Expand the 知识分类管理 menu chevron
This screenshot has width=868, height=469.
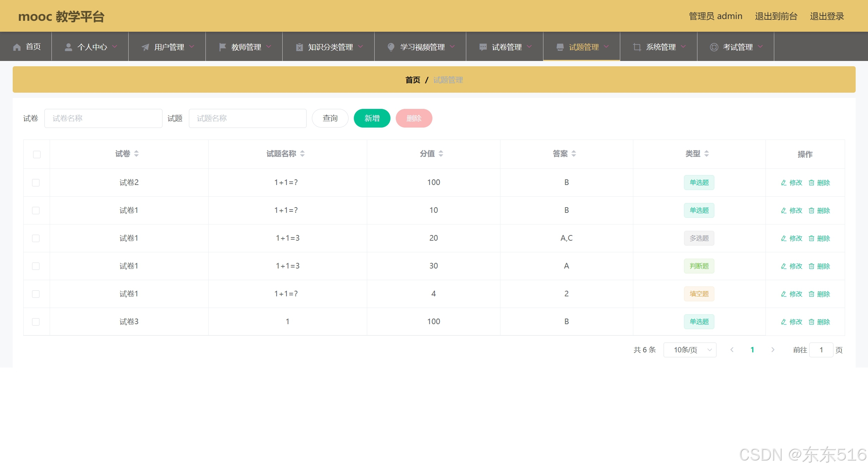(x=361, y=47)
